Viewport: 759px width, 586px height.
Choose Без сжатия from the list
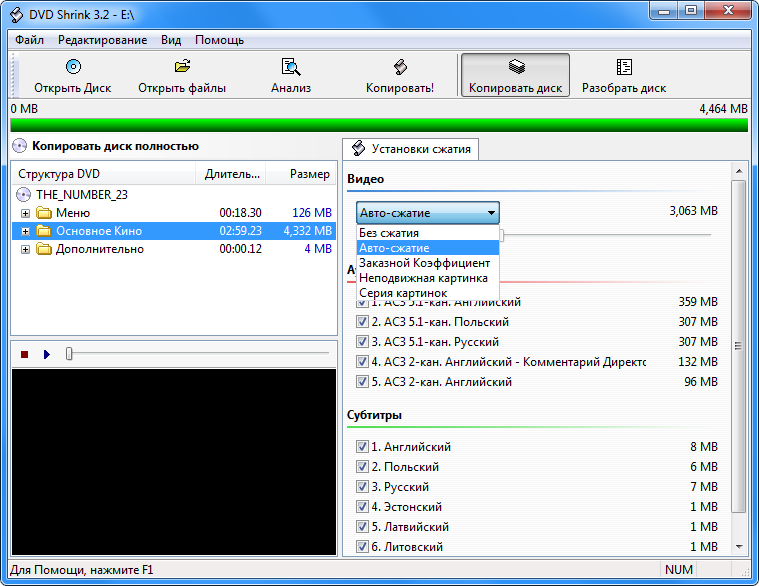pyautogui.click(x=428, y=233)
